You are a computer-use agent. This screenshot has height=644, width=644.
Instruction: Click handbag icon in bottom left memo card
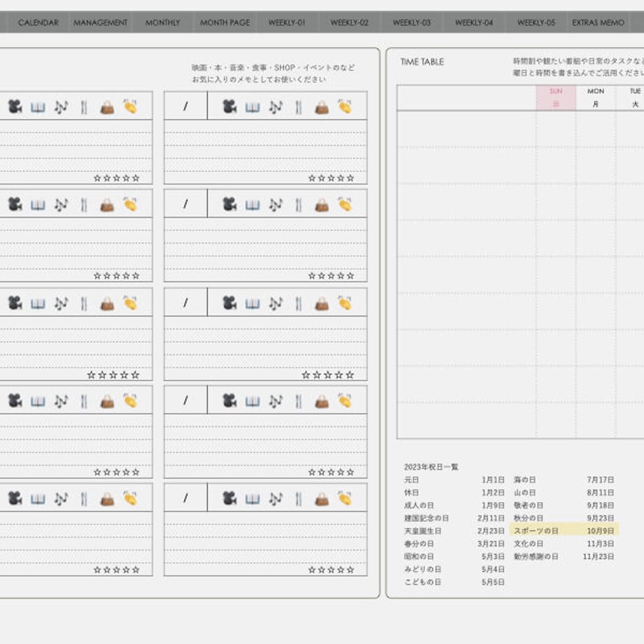point(107,499)
